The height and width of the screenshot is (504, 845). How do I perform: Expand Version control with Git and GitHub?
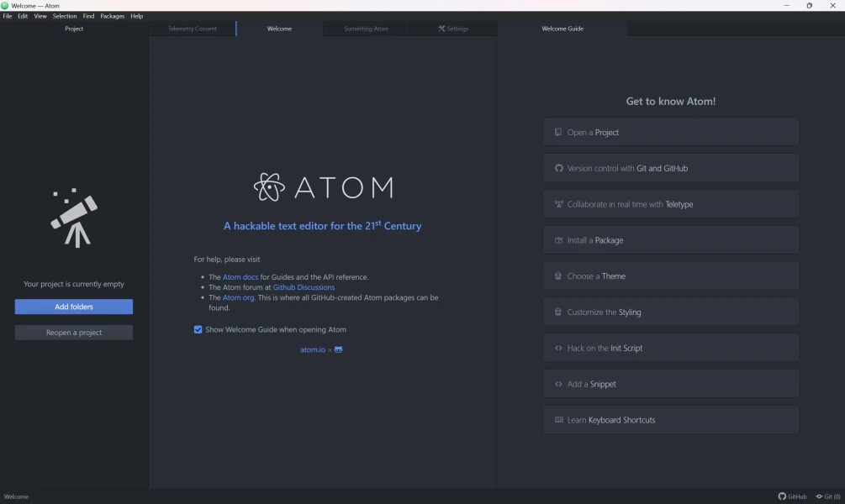point(670,168)
